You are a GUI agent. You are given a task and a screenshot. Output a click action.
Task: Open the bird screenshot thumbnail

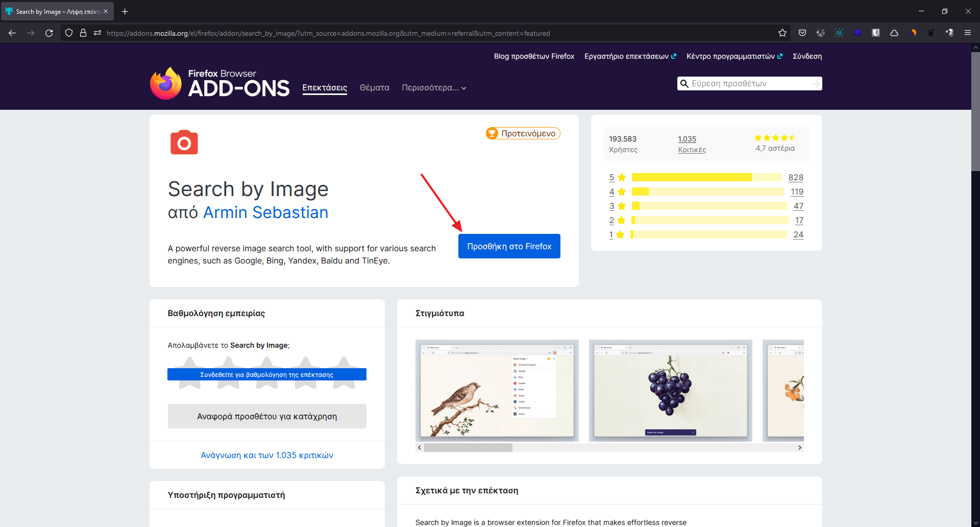pos(497,390)
